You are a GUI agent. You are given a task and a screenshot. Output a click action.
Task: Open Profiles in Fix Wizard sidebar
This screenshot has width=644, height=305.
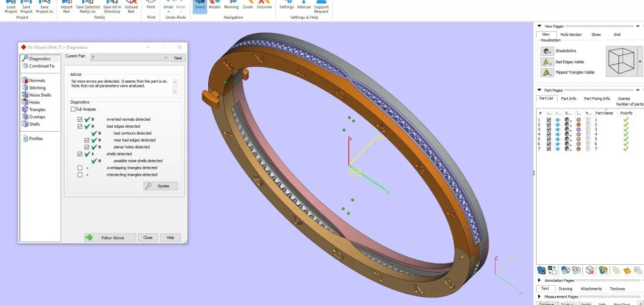pyautogui.click(x=33, y=139)
